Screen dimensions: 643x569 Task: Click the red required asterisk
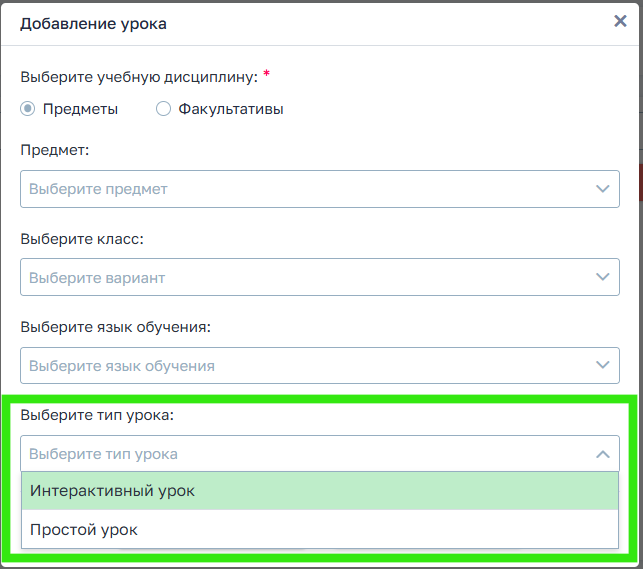pos(267,75)
